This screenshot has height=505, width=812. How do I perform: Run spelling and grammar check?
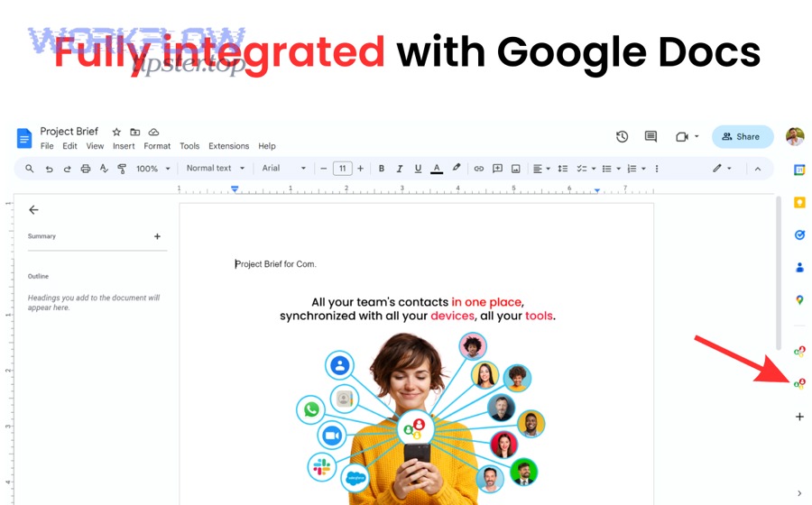104,169
